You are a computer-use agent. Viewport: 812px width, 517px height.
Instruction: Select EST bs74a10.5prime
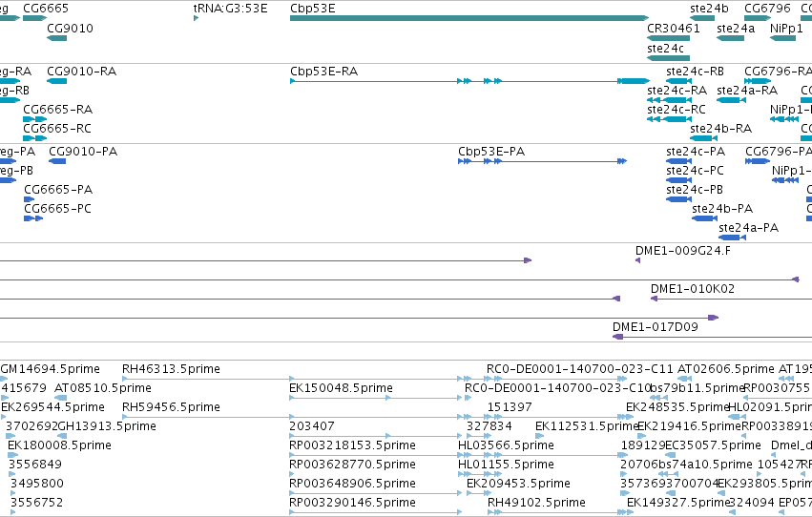pos(668,475)
